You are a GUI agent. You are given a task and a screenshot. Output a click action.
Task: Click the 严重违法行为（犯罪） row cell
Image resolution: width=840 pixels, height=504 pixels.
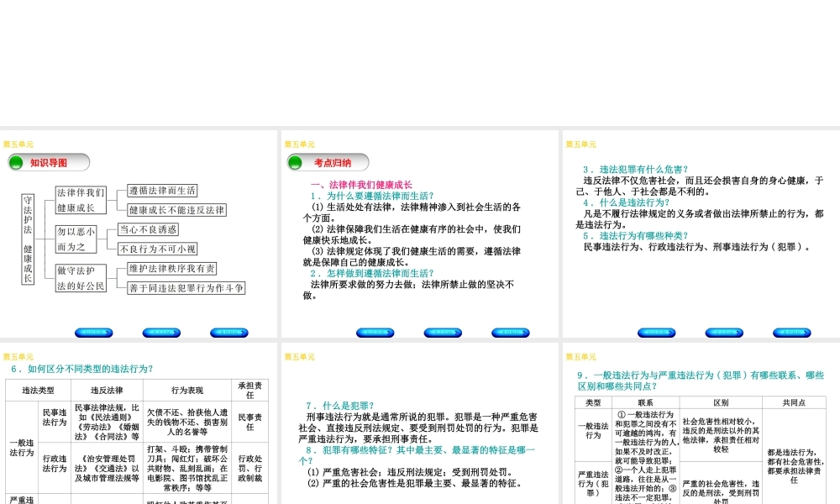coord(593,483)
